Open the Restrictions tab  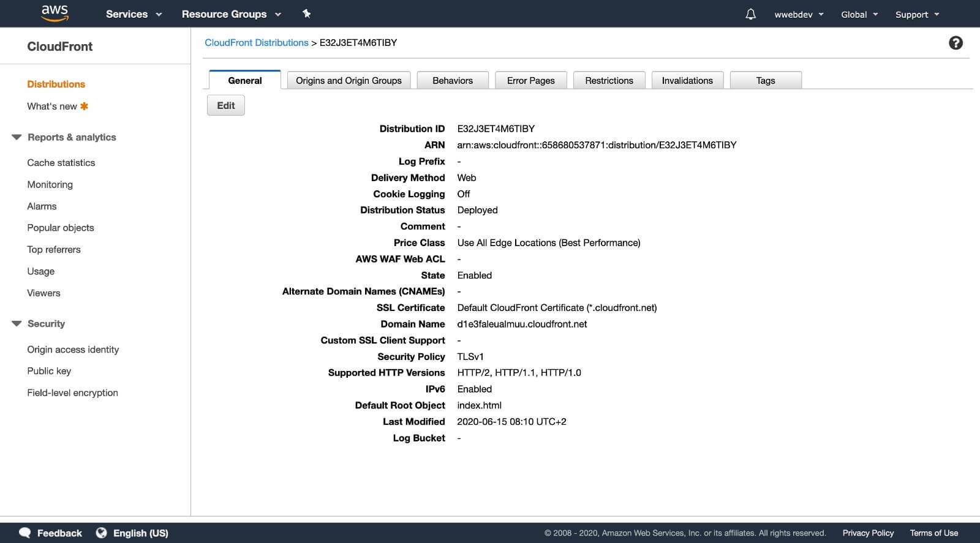point(609,80)
